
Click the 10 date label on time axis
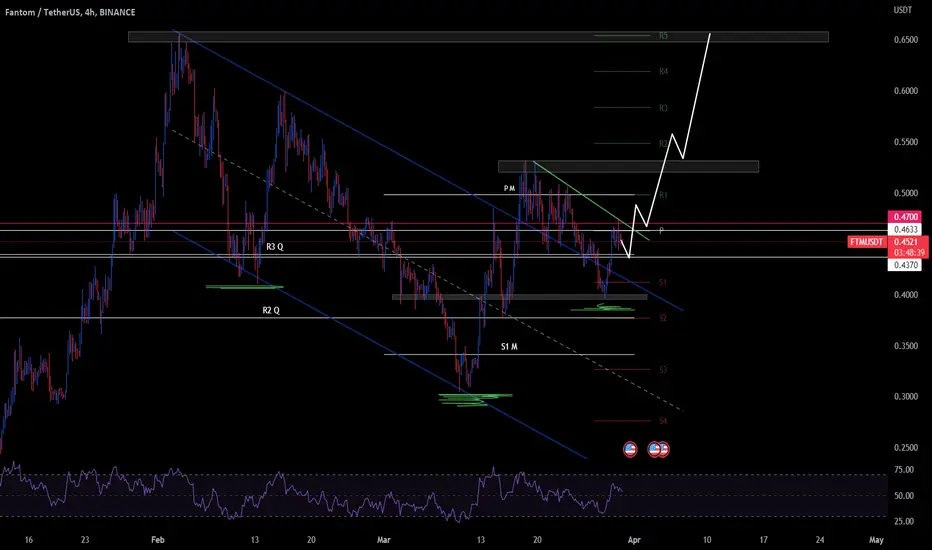coord(707,540)
